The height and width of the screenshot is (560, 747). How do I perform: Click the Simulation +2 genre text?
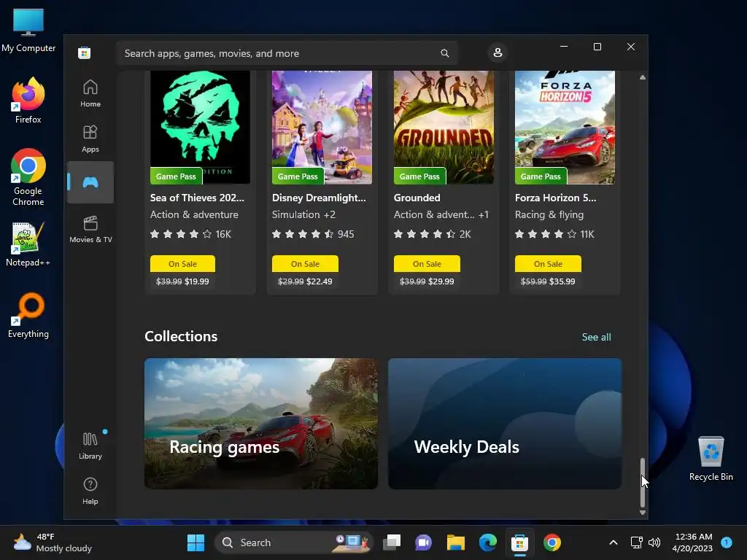tap(304, 215)
